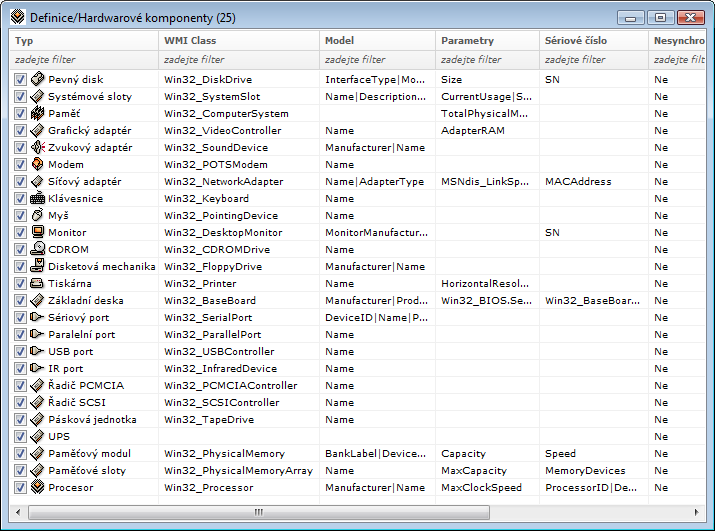Select the Disketová mechanika floppy icon

pyautogui.click(x=37, y=266)
